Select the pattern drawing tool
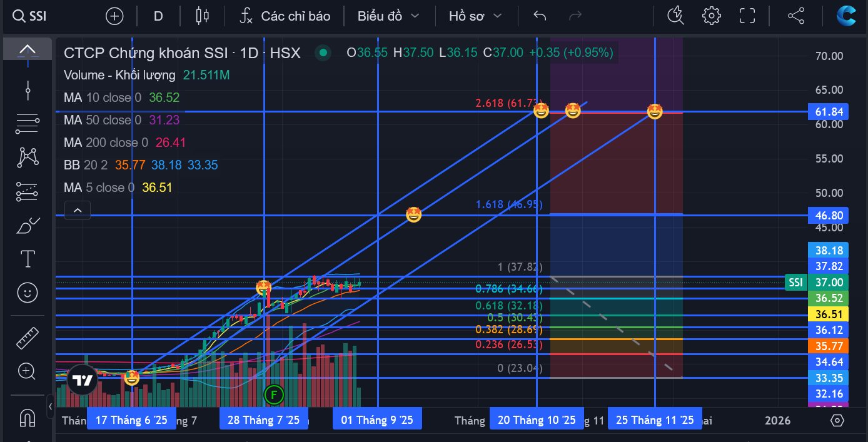The width and height of the screenshot is (868, 442). (28, 158)
